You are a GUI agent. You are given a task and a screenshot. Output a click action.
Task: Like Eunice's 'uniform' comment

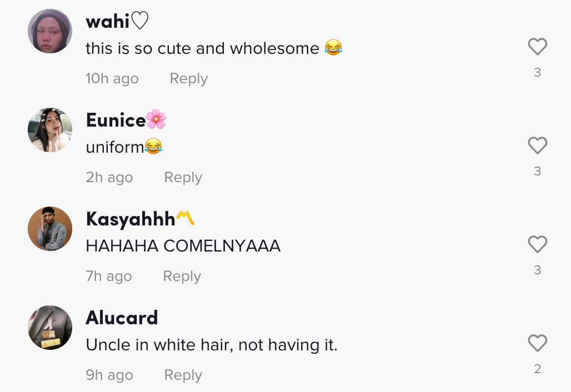[x=538, y=145]
